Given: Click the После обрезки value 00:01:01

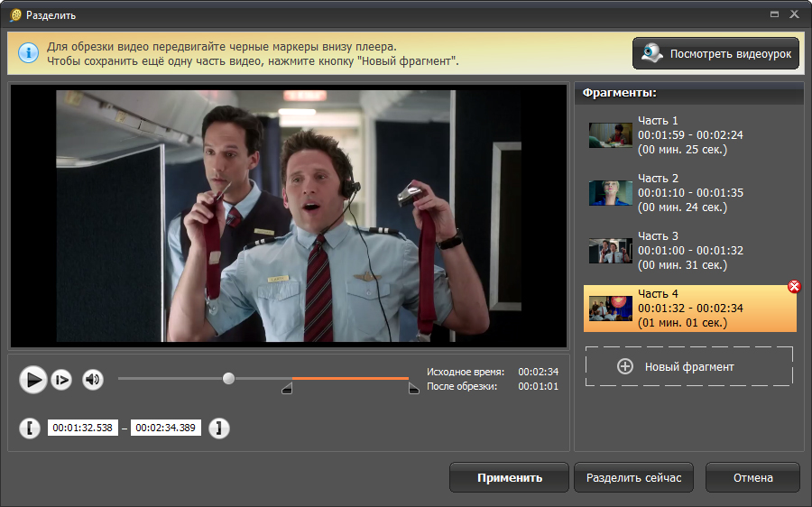Looking at the screenshot, I should pyautogui.click(x=538, y=386).
